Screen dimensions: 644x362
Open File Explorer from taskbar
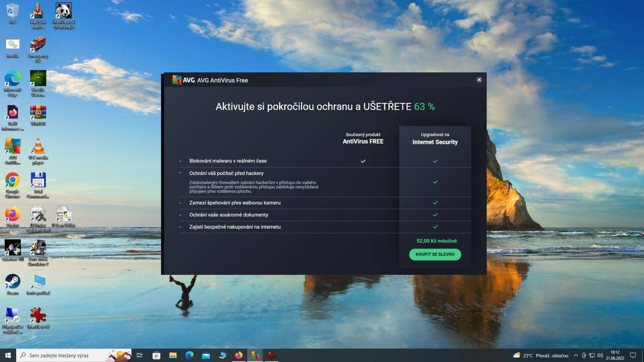tap(173, 355)
